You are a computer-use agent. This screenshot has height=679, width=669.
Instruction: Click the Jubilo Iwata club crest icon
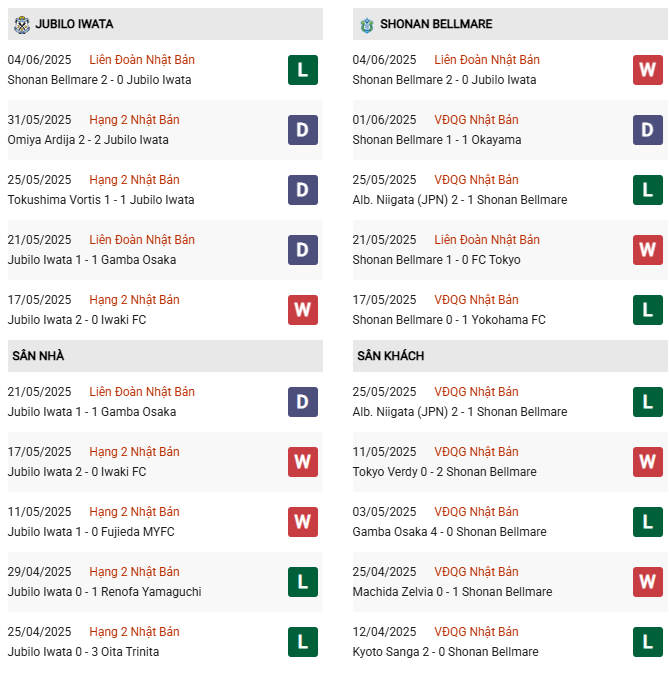point(22,25)
